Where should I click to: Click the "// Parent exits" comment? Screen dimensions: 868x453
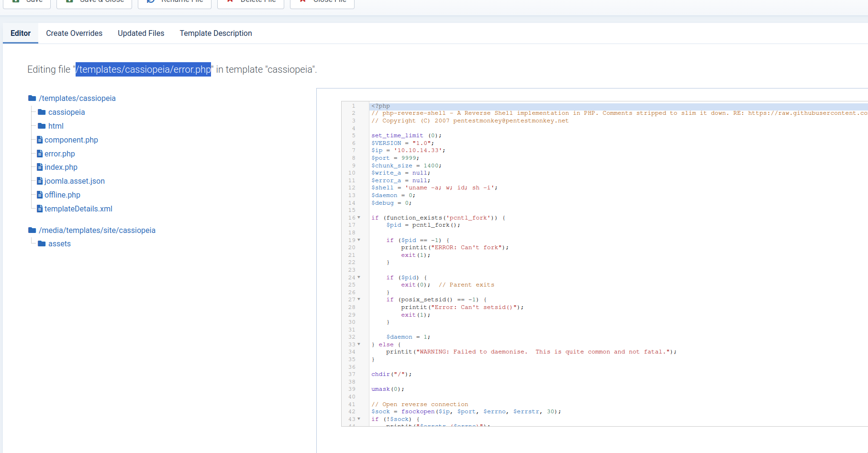(467, 285)
